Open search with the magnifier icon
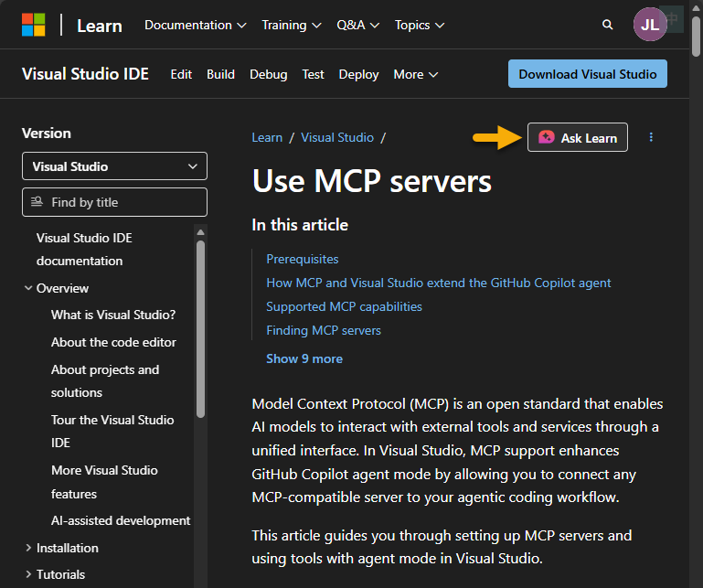The height and width of the screenshot is (588, 703). tap(608, 25)
